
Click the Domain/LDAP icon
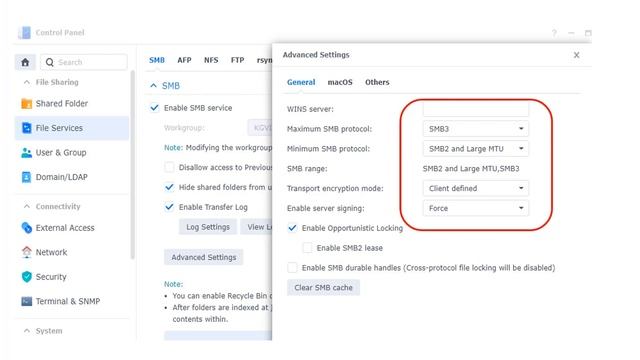click(27, 177)
